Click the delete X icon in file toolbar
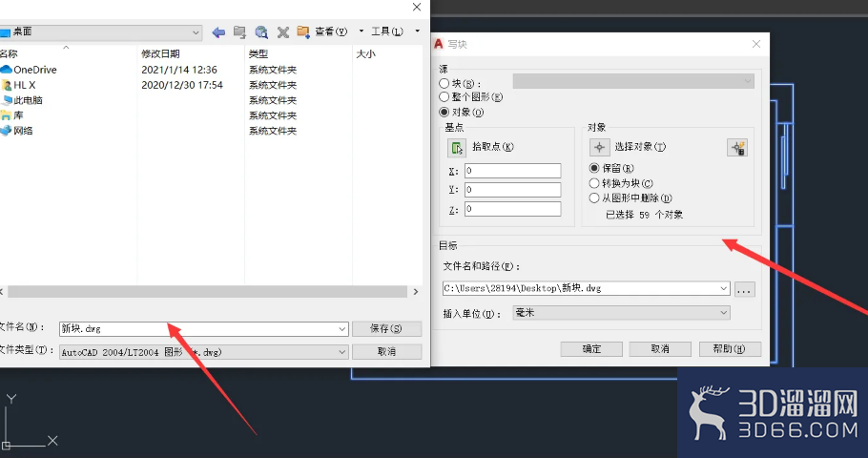 coord(283,32)
